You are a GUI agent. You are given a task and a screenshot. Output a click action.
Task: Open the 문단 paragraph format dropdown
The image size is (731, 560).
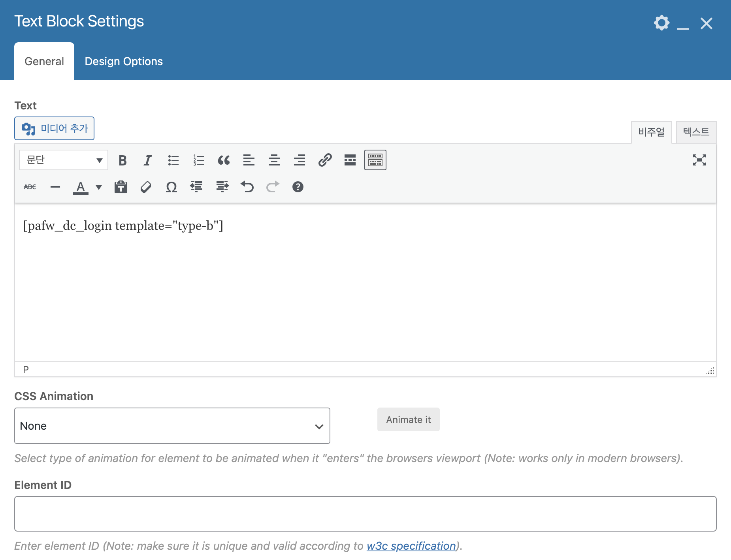point(64,160)
